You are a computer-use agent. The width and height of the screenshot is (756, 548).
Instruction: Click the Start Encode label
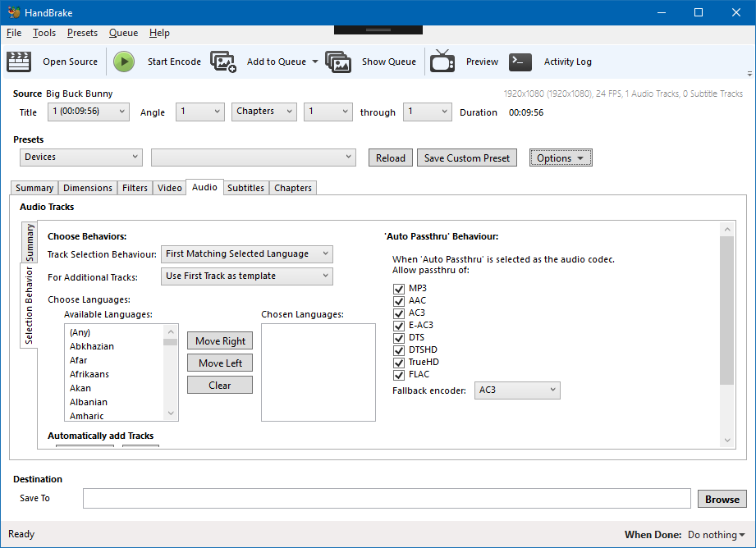tap(174, 62)
